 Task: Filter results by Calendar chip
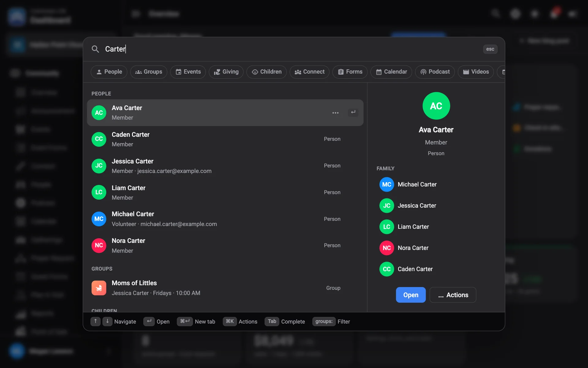tap(391, 72)
